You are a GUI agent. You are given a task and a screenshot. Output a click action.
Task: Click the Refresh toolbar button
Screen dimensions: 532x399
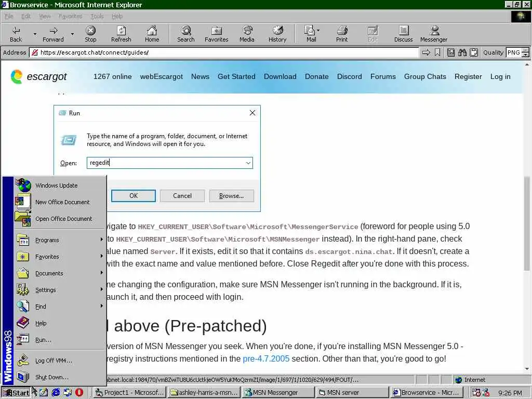[x=121, y=34]
